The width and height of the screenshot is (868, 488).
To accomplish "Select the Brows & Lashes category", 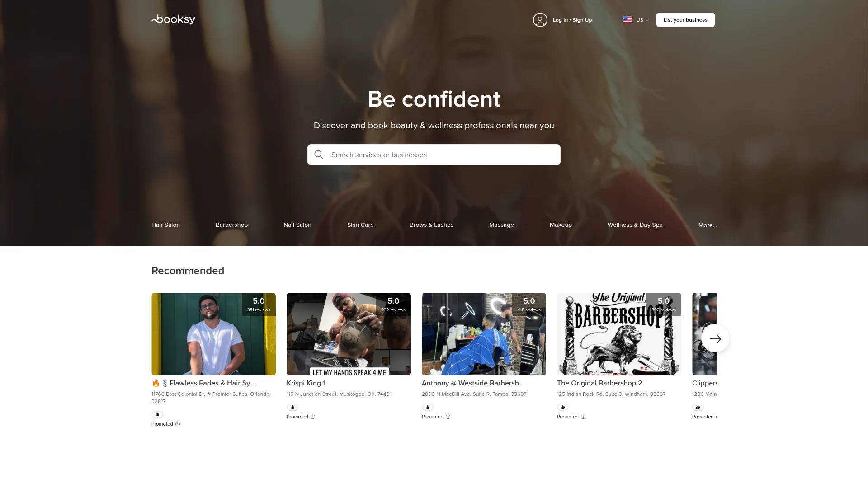I will [431, 225].
